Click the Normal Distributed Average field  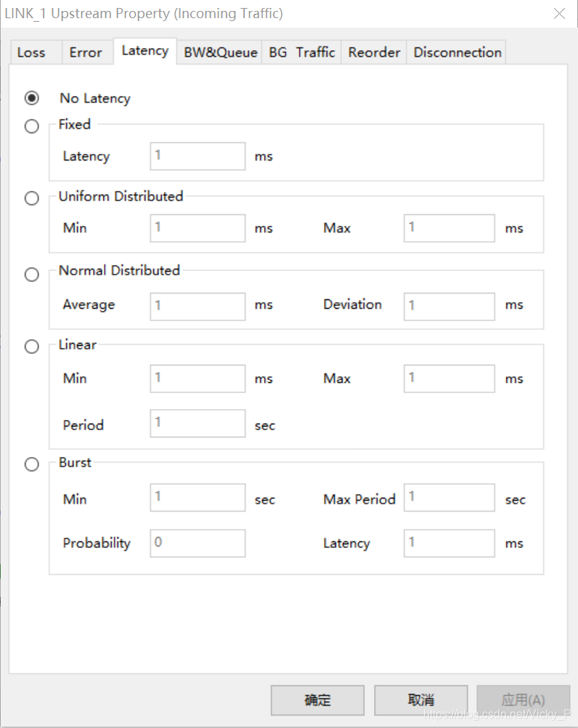(x=198, y=307)
